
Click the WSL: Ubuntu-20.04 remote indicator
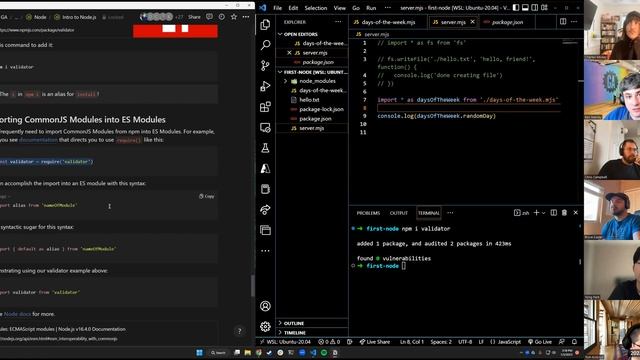[x=285, y=342]
